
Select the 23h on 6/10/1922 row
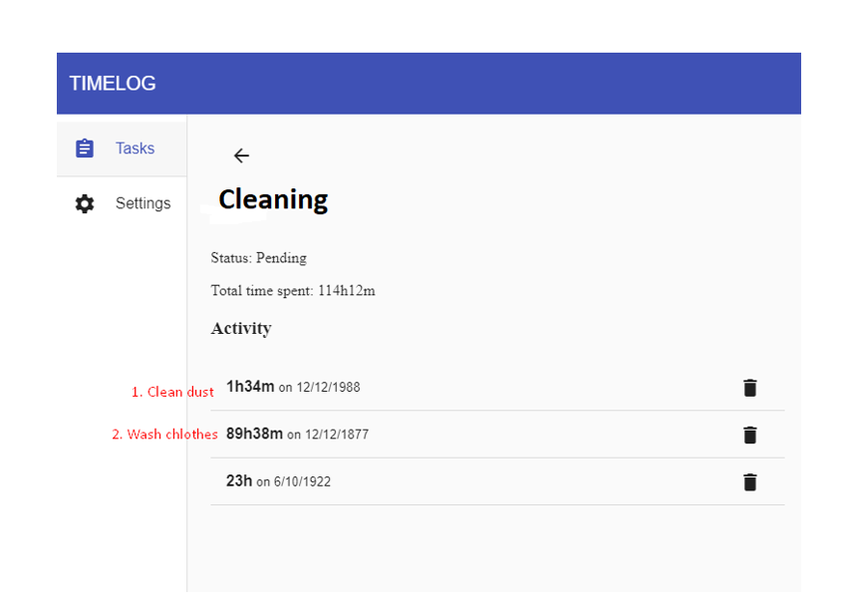click(x=497, y=481)
